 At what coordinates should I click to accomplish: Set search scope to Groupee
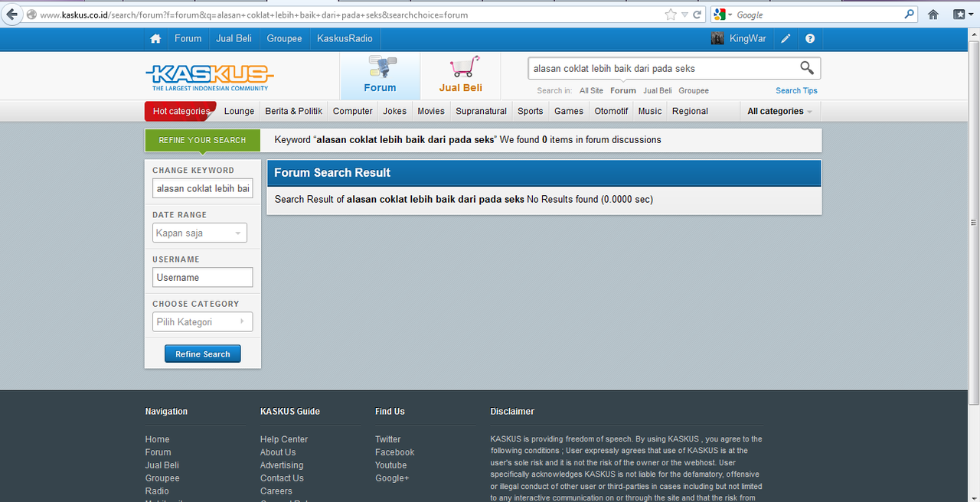click(x=694, y=90)
